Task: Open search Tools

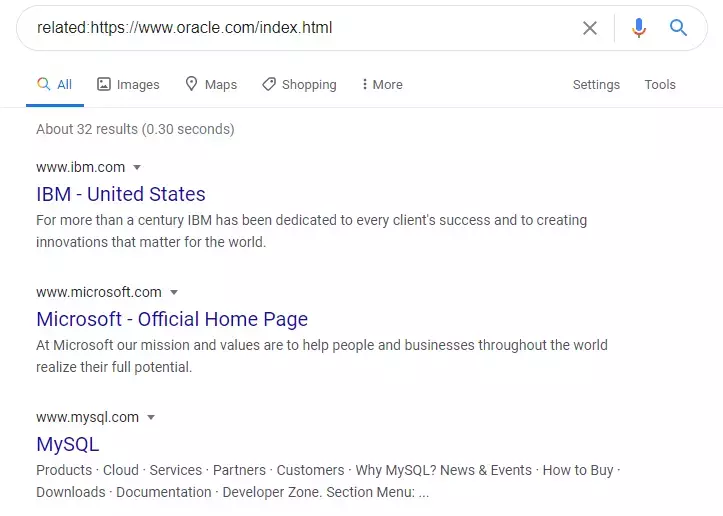Action: tap(660, 84)
